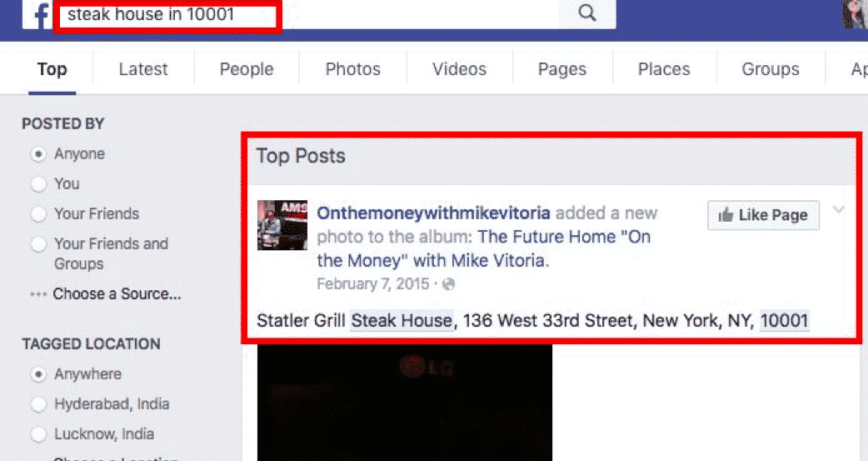Select the You radio option
This screenshot has height=461, width=868.
pyautogui.click(x=38, y=184)
